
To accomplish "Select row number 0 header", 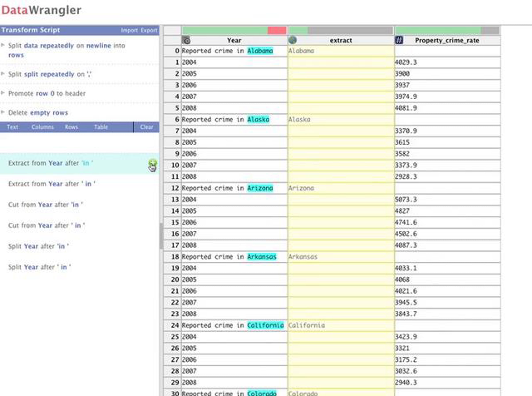I will pyautogui.click(x=172, y=51).
